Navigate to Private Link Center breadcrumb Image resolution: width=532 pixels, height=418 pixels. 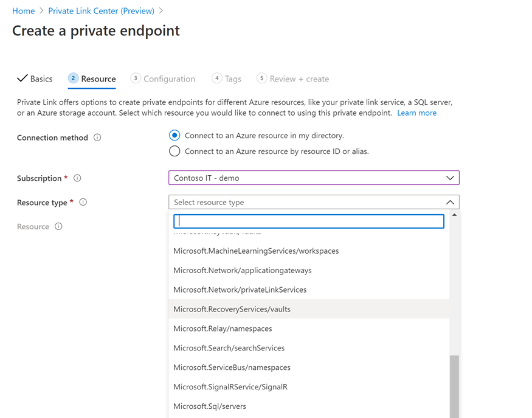click(x=101, y=11)
